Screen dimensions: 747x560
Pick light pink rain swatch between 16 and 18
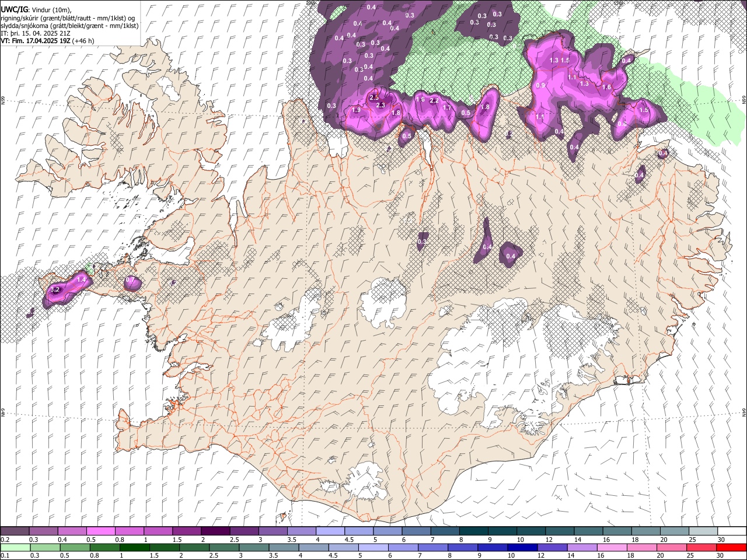612,548
